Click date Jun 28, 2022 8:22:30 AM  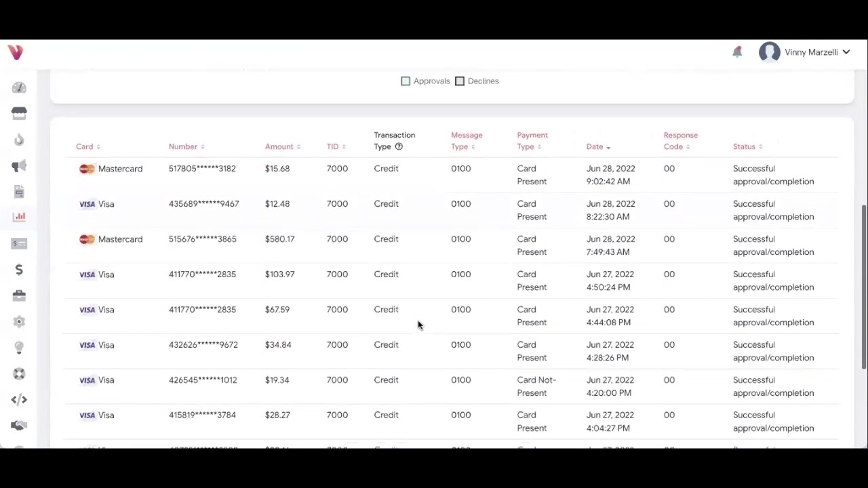[611, 210]
